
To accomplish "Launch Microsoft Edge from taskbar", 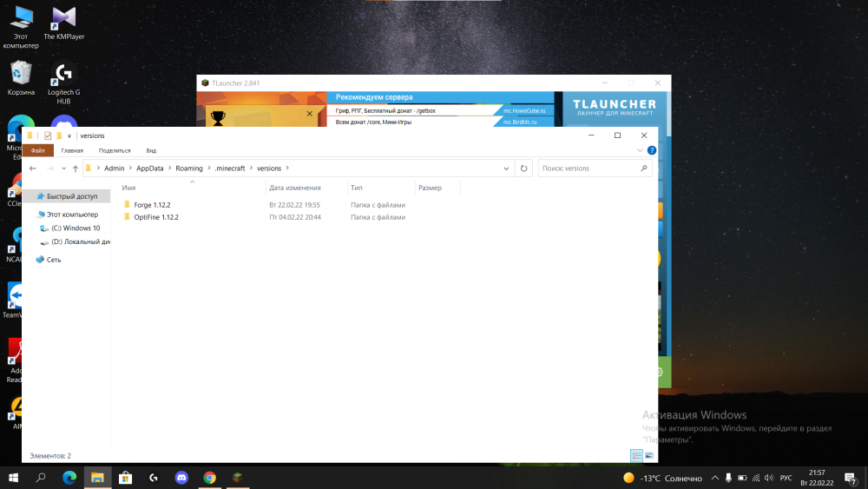I will pyautogui.click(x=69, y=478).
